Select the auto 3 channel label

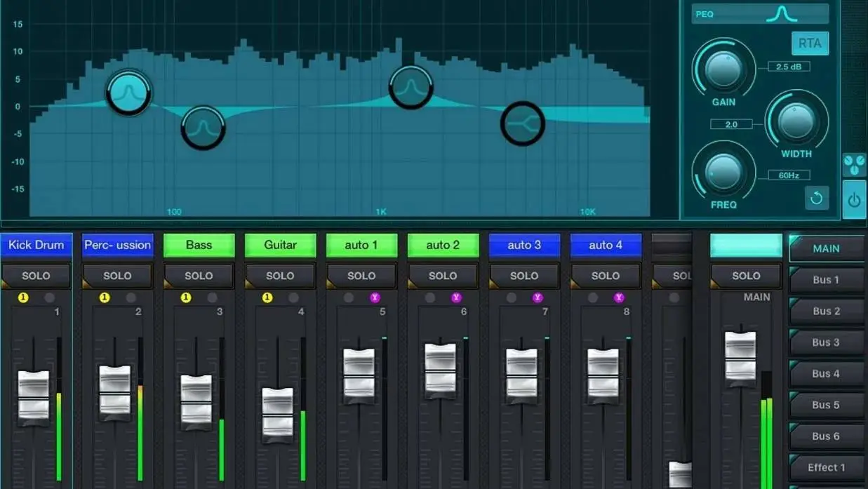tap(524, 245)
